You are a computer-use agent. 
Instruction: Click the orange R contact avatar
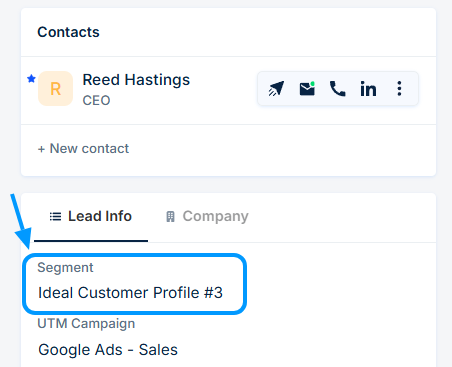point(55,89)
